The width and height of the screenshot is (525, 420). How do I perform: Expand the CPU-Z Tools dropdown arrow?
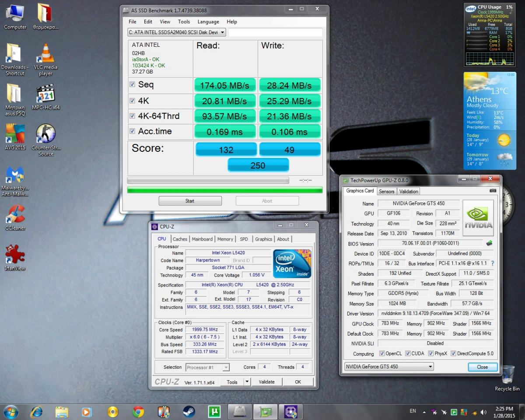click(x=247, y=381)
